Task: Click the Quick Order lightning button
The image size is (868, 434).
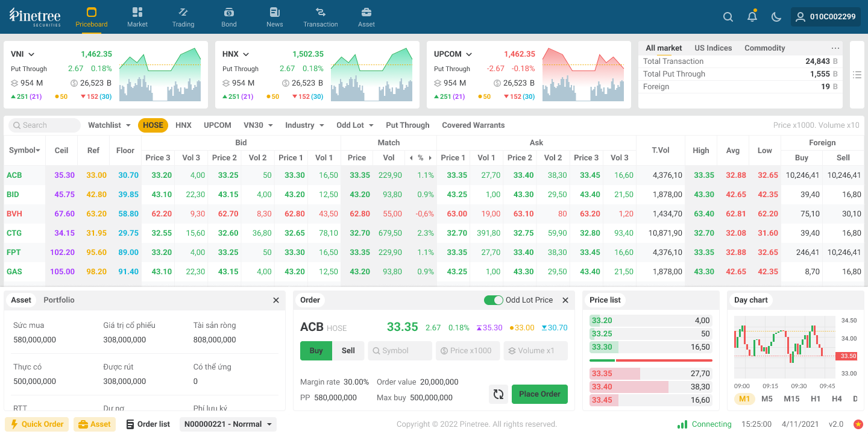Action: tap(37, 424)
